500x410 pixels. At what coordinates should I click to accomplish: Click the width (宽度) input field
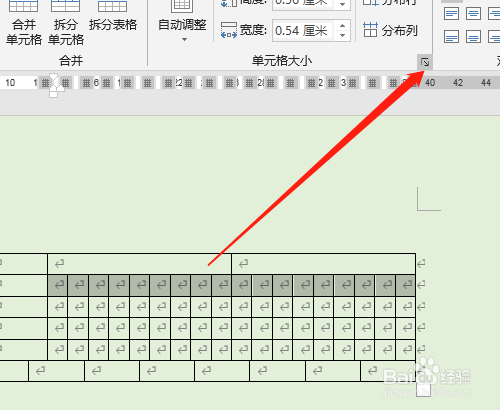point(303,31)
